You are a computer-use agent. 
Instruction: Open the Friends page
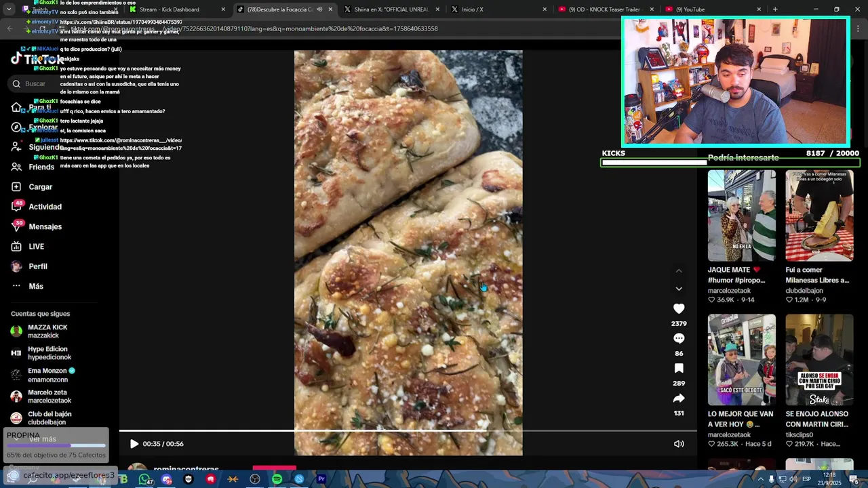33,167
